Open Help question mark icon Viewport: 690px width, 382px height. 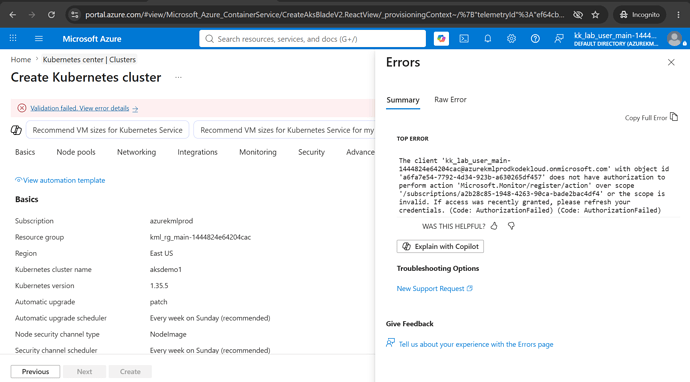coord(535,39)
